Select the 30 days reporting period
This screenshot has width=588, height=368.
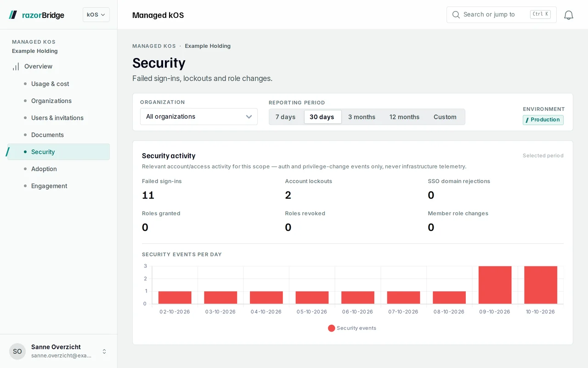(x=322, y=117)
